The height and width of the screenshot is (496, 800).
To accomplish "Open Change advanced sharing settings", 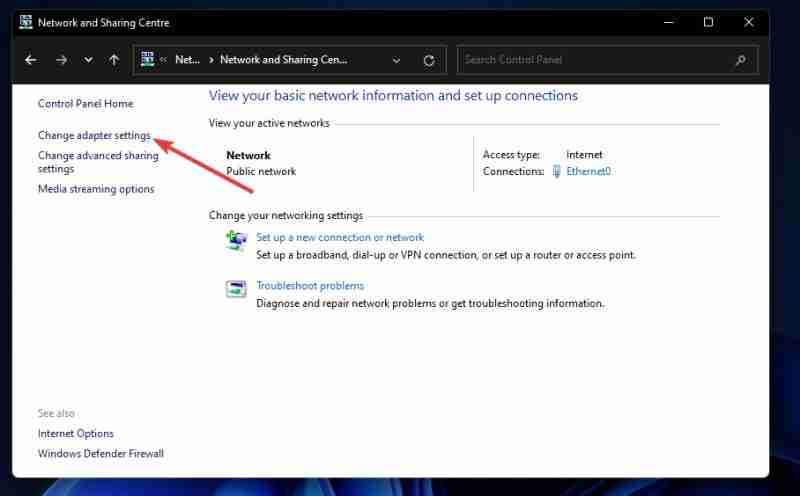I will (98, 162).
